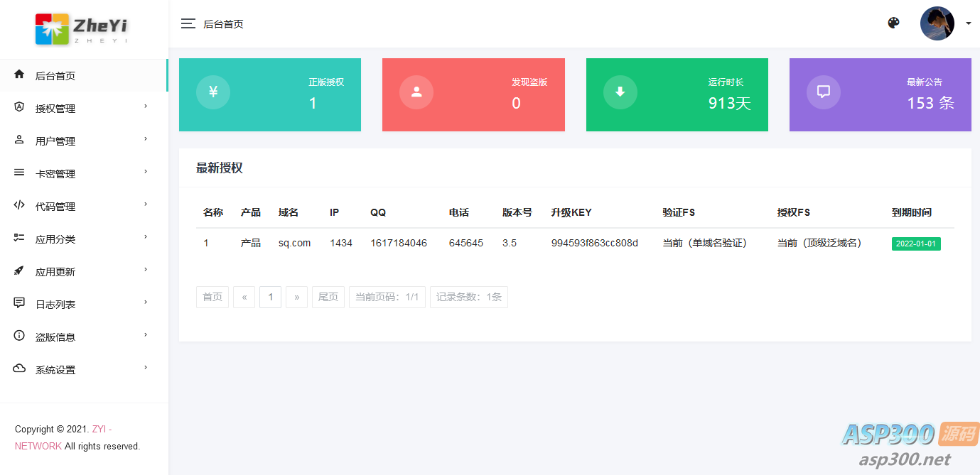Click the 645645 phone cell
The image size is (980, 475).
coord(466,243)
